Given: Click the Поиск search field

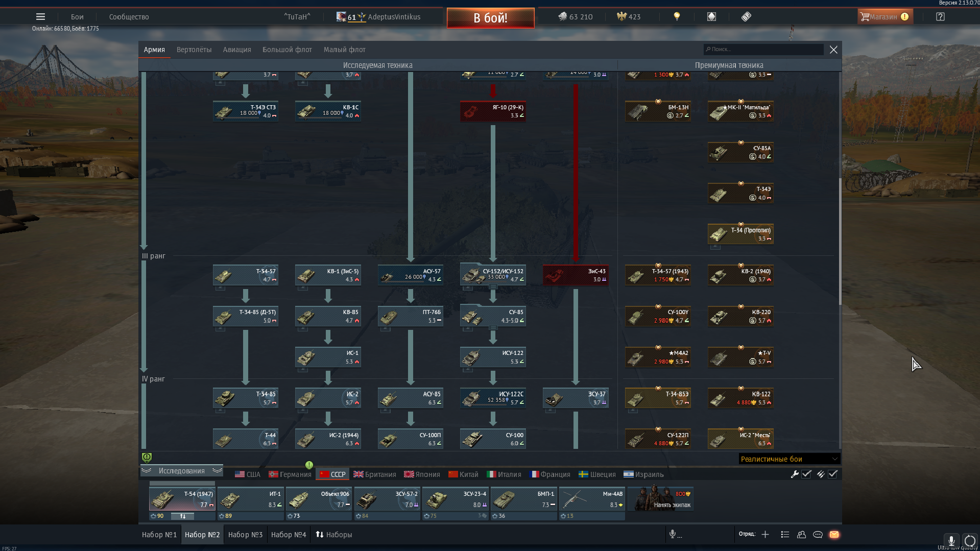Looking at the screenshot, I should coord(763,50).
